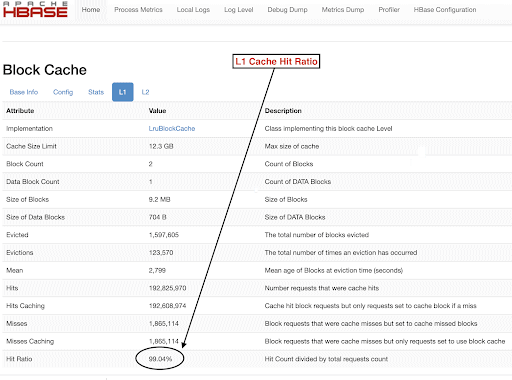Open the Log Level page
The height and width of the screenshot is (380, 512).
239,10
